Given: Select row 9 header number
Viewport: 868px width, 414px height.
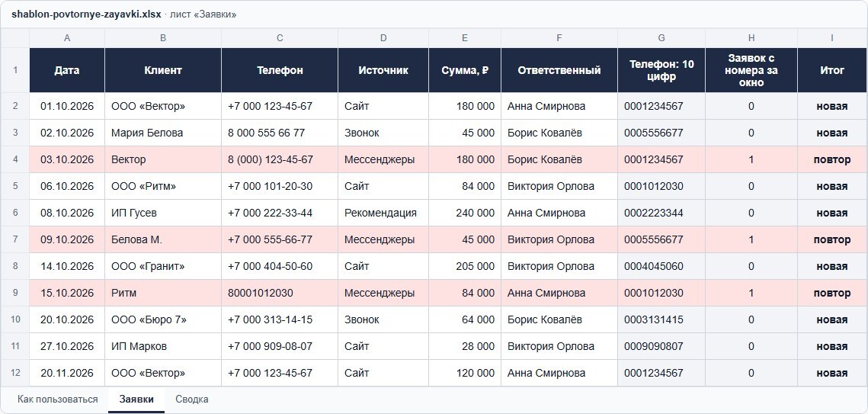Looking at the screenshot, I should pyautogui.click(x=15, y=293).
